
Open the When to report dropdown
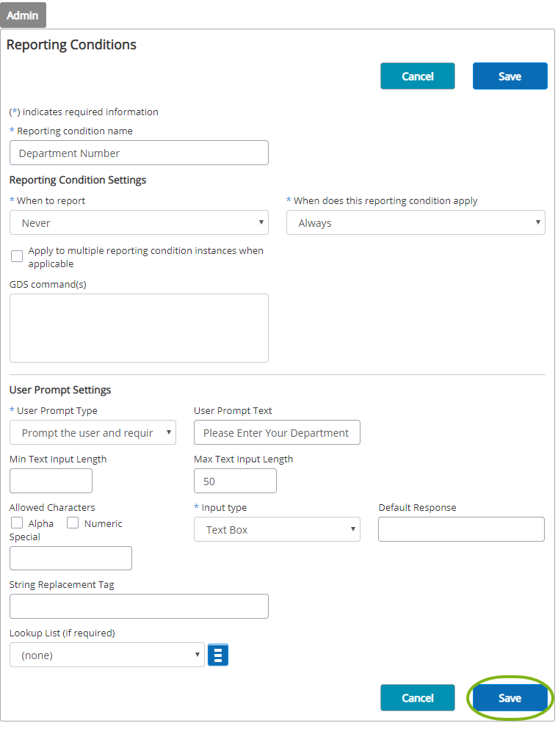point(139,222)
